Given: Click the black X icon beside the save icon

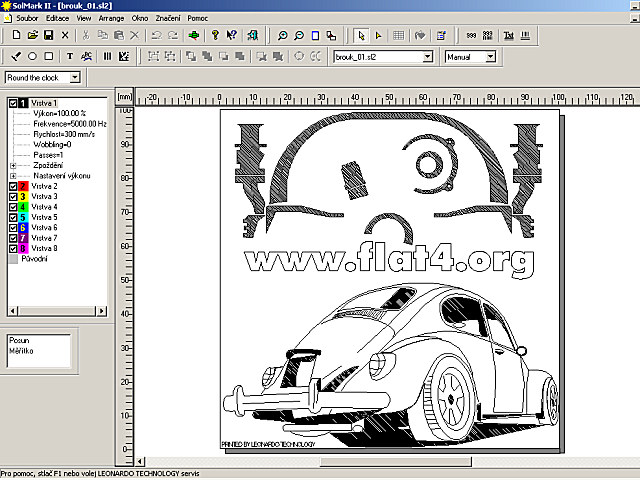Looking at the screenshot, I should 65,35.
